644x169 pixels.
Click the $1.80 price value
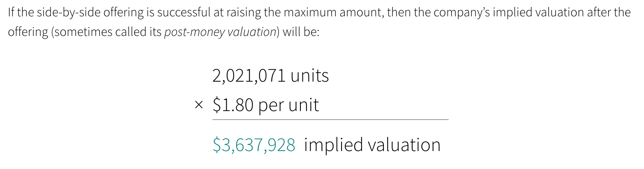pyautogui.click(x=233, y=105)
